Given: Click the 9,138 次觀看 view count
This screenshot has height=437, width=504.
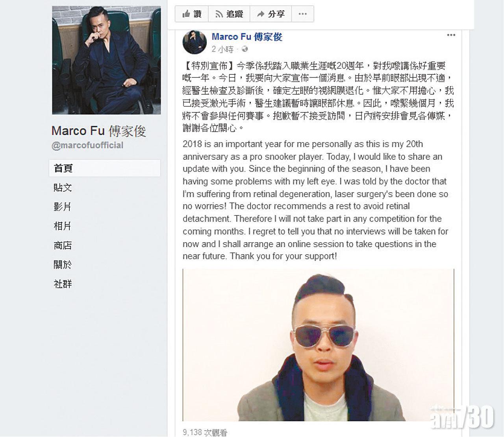Looking at the screenshot, I should point(205,432).
